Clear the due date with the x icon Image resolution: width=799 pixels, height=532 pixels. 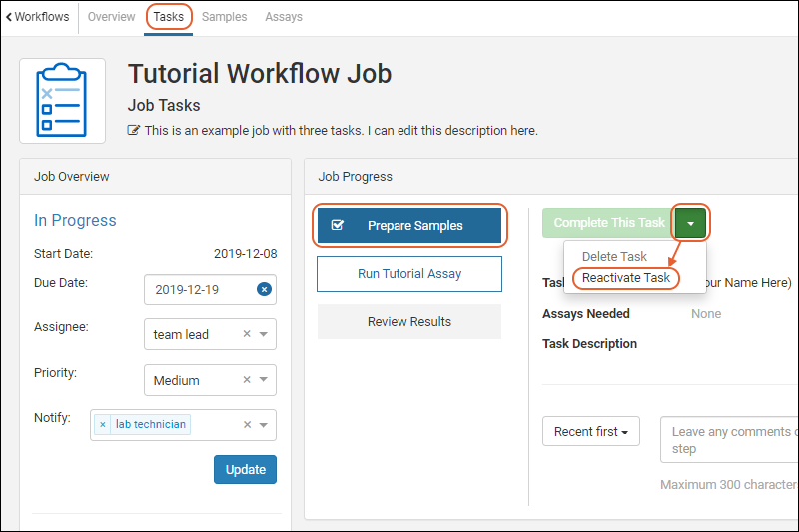coord(264,289)
